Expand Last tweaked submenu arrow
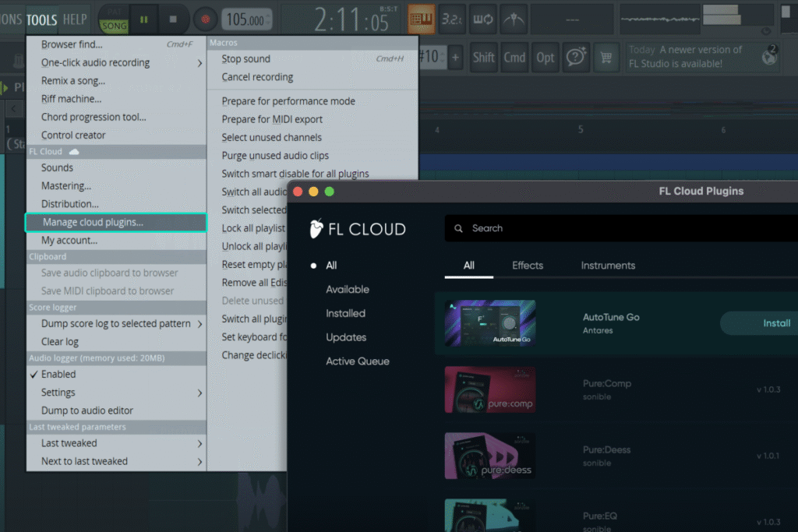The height and width of the screenshot is (532, 798). pos(199,443)
